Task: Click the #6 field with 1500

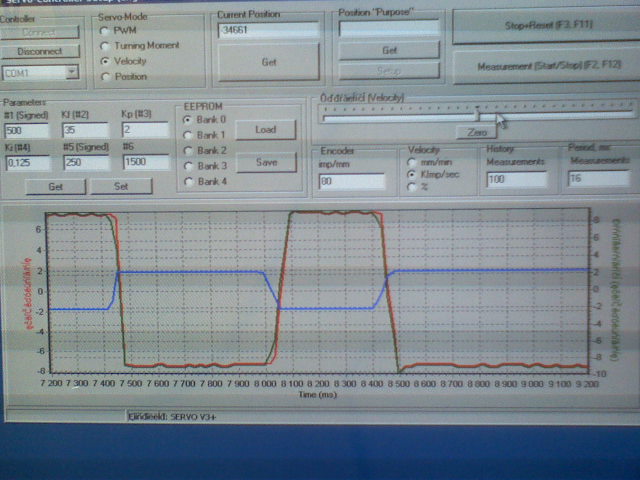Action: pos(146,162)
